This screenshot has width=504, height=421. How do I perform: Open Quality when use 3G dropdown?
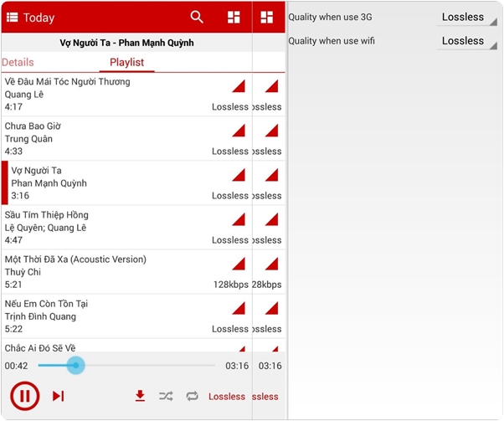pyautogui.click(x=467, y=18)
